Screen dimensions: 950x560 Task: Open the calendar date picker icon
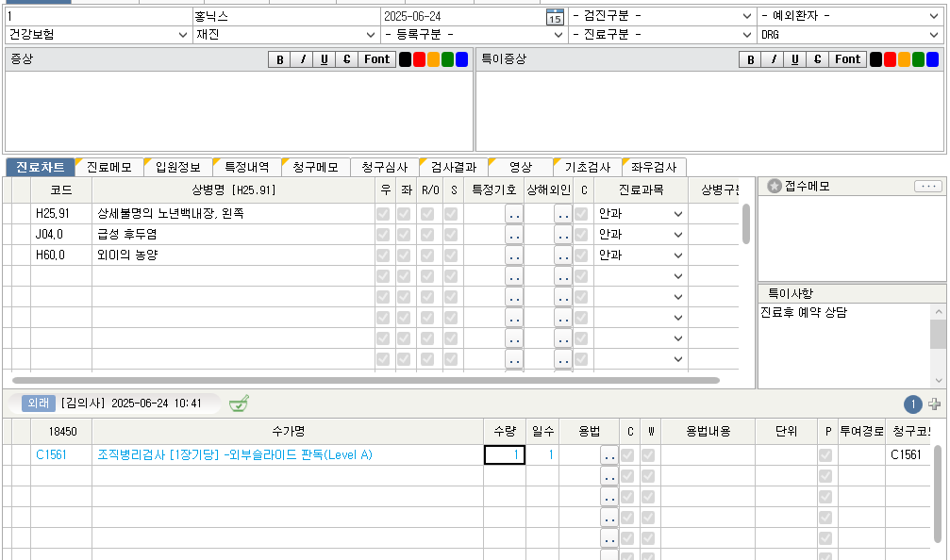pos(555,17)
